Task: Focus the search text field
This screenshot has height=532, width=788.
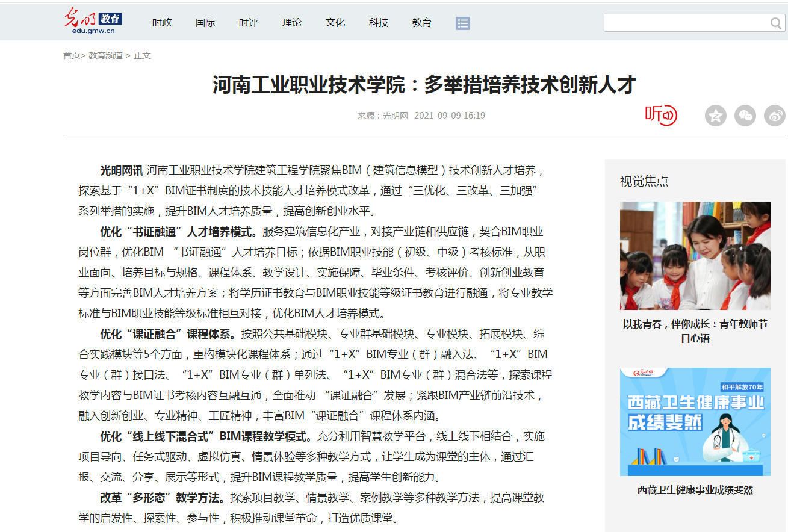Action: click(x=686, y=23)
